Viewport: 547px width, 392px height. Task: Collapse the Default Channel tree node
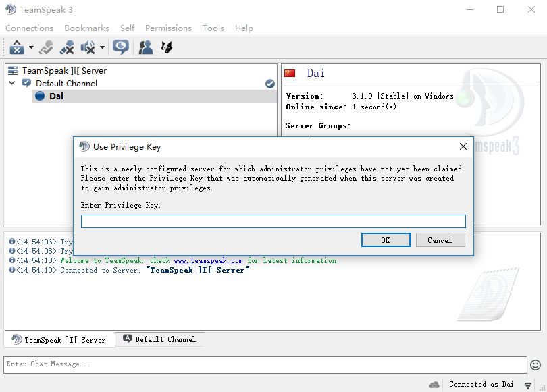(11, 83)
